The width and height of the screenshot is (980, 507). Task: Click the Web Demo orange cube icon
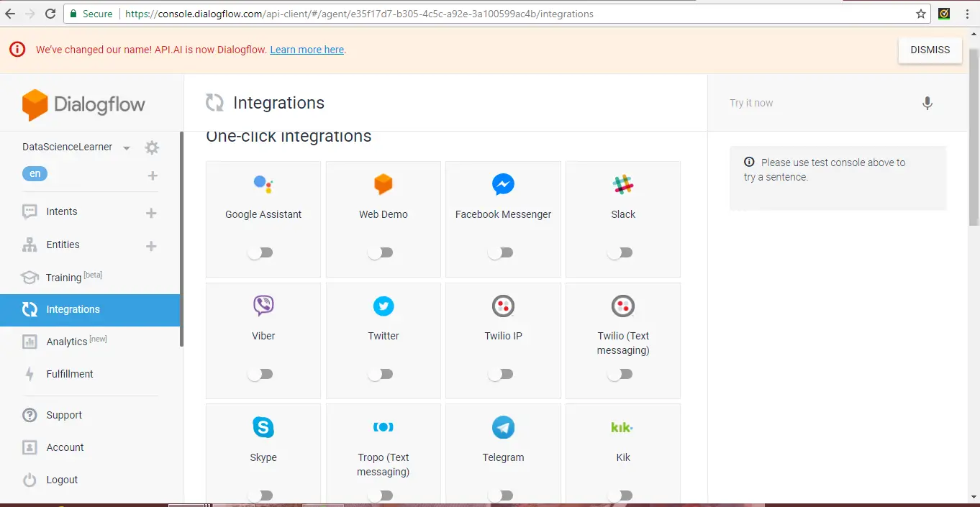click(x=384, y=185)
